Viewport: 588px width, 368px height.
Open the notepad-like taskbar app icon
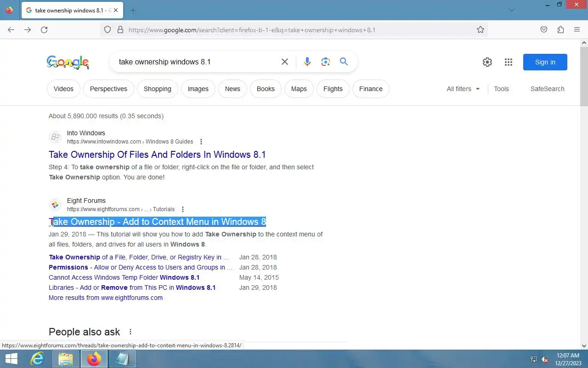coord(122,359)
